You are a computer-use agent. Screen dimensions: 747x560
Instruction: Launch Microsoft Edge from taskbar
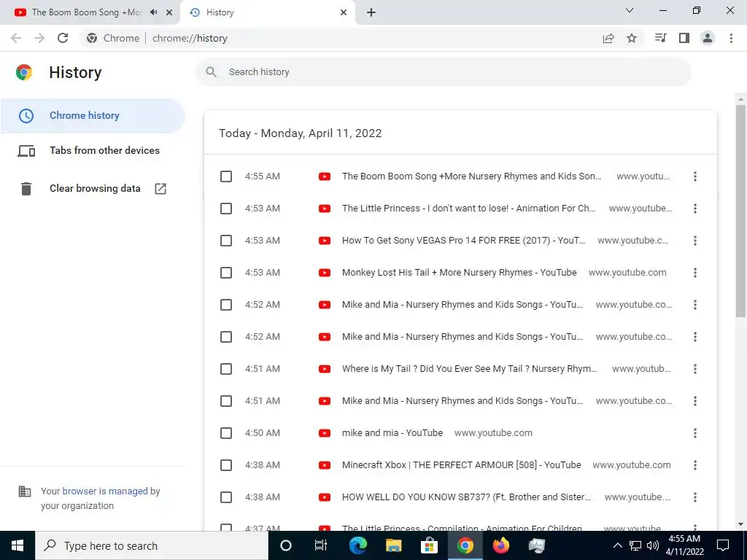tap(357, 545)
